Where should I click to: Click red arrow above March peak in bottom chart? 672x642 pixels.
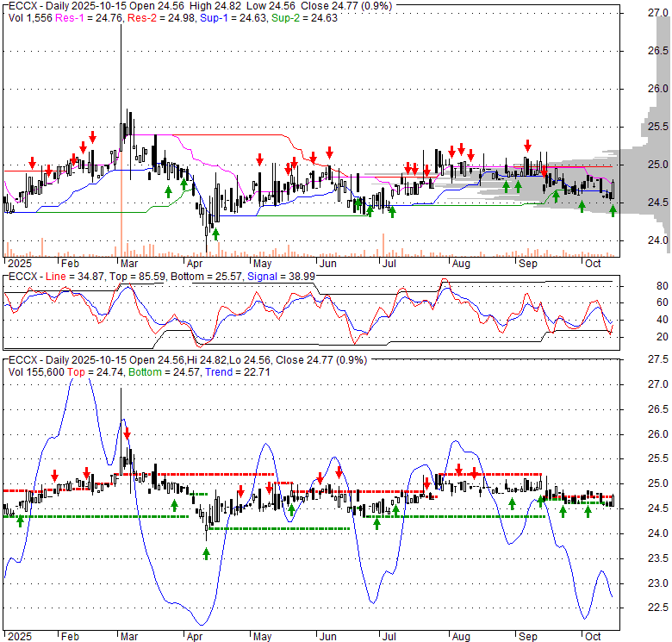(x=128, y=433)
